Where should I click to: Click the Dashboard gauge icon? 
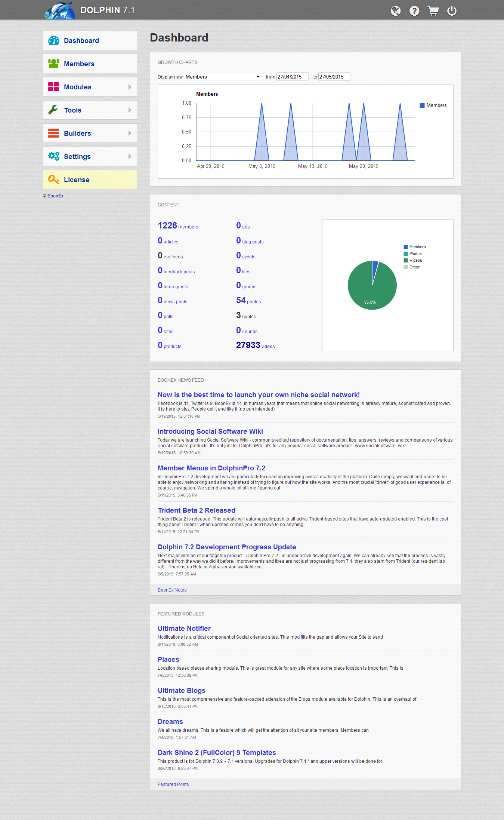pyautogui.click(x=54, y=40)
